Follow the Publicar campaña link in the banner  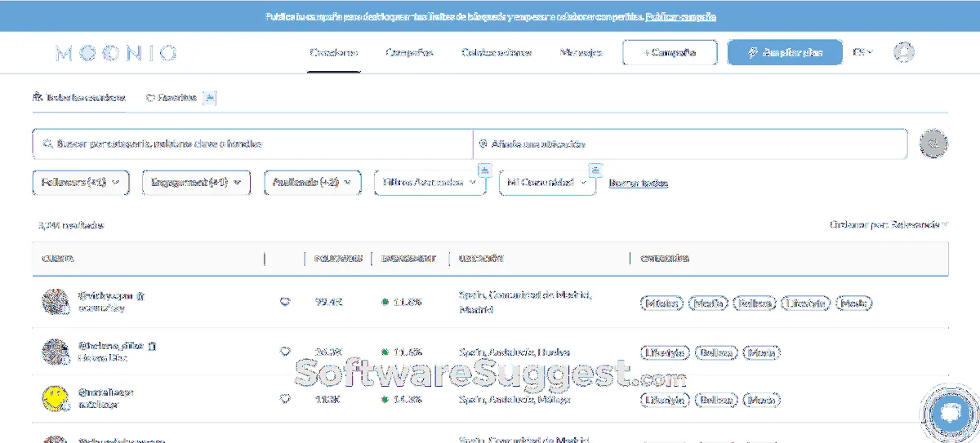(x=680, y=16)
